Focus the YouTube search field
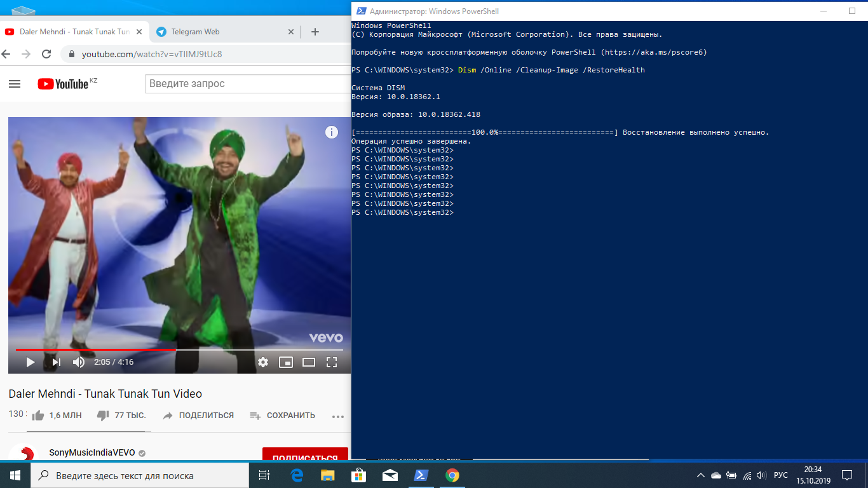Viewport: 868px width, 488px height. 248,84
